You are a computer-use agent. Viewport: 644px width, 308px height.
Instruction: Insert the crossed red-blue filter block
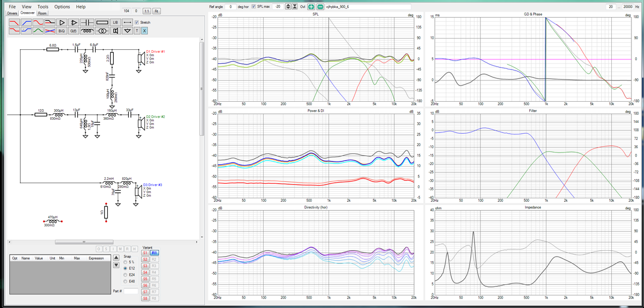[x=50, y=31]
